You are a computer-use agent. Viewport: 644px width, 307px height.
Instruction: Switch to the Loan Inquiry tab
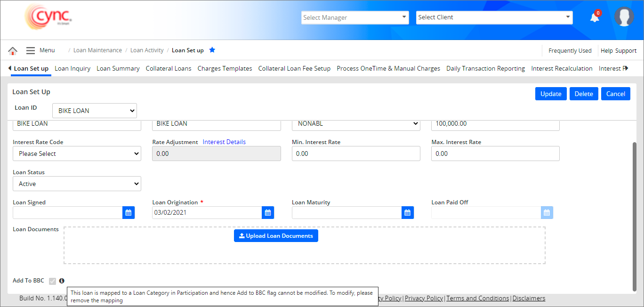72,68
